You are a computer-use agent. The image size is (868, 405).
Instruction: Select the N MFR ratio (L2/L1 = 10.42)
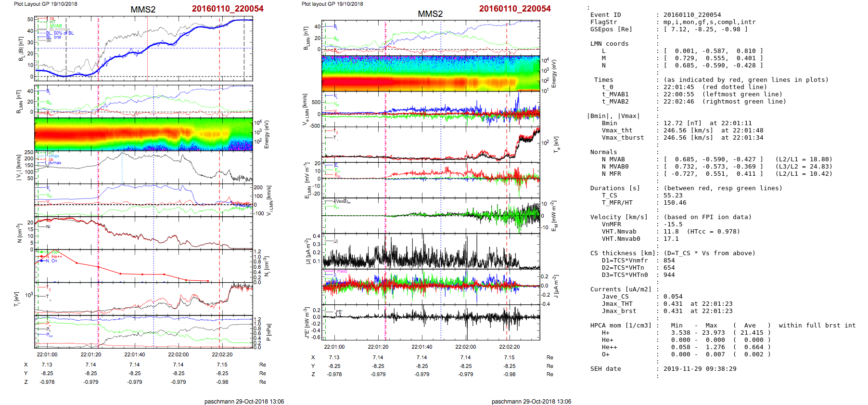[x=804, y=174]
